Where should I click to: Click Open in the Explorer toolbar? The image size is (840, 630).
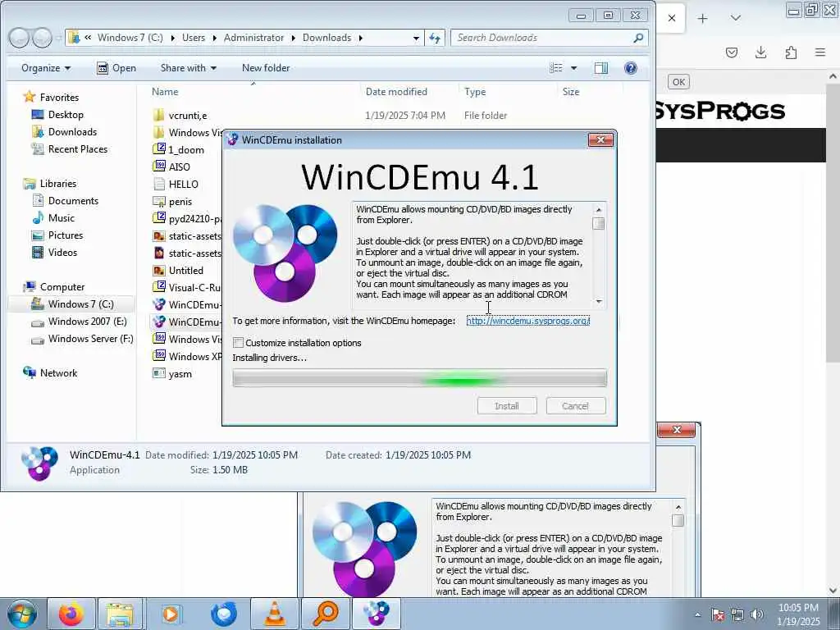[x=116, y=68]
